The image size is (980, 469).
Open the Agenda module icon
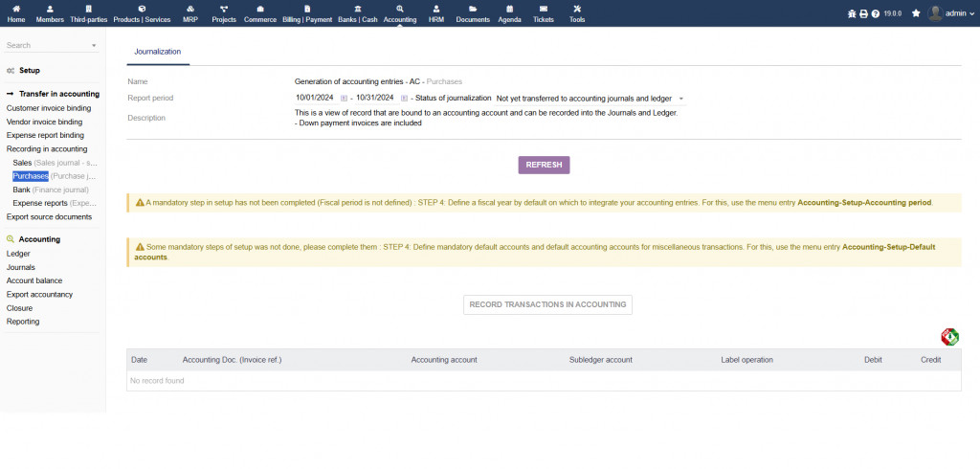[509, 9]
